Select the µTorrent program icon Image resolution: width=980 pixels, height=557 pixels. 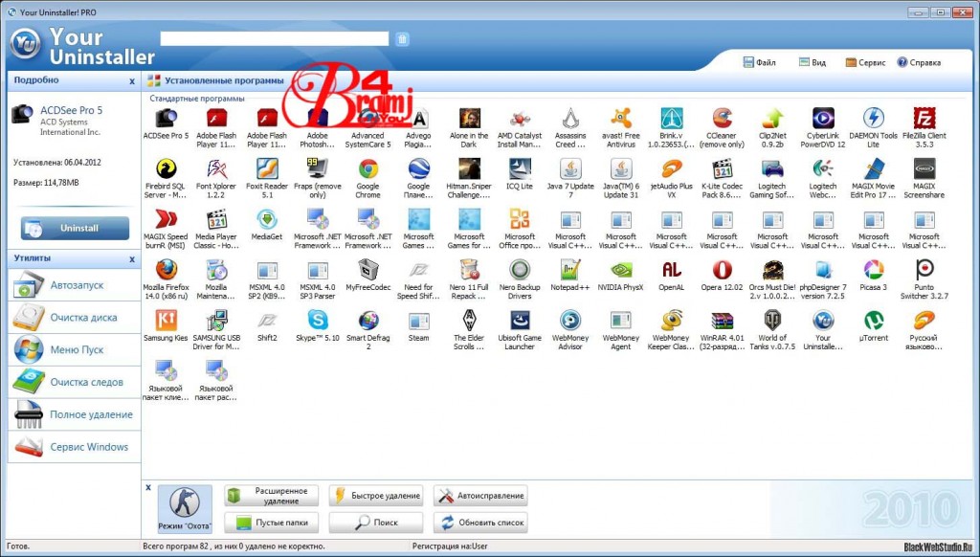[873, 320]
